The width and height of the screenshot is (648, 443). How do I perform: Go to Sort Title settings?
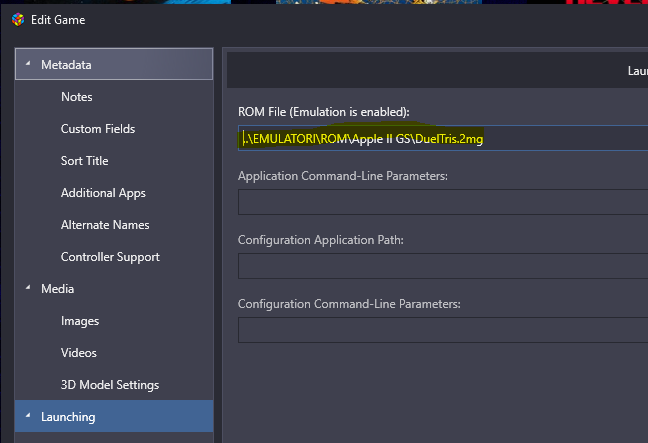point(84,161)
